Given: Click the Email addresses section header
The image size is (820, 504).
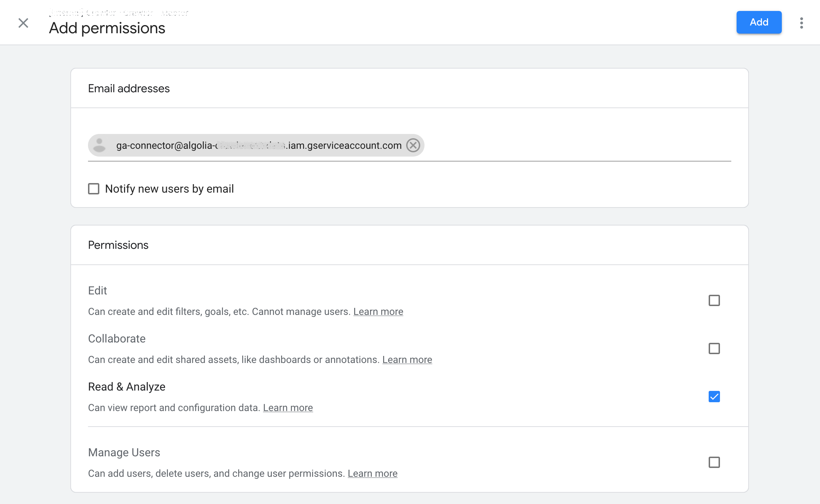Looking at the screenshot, I should point(129,88).
